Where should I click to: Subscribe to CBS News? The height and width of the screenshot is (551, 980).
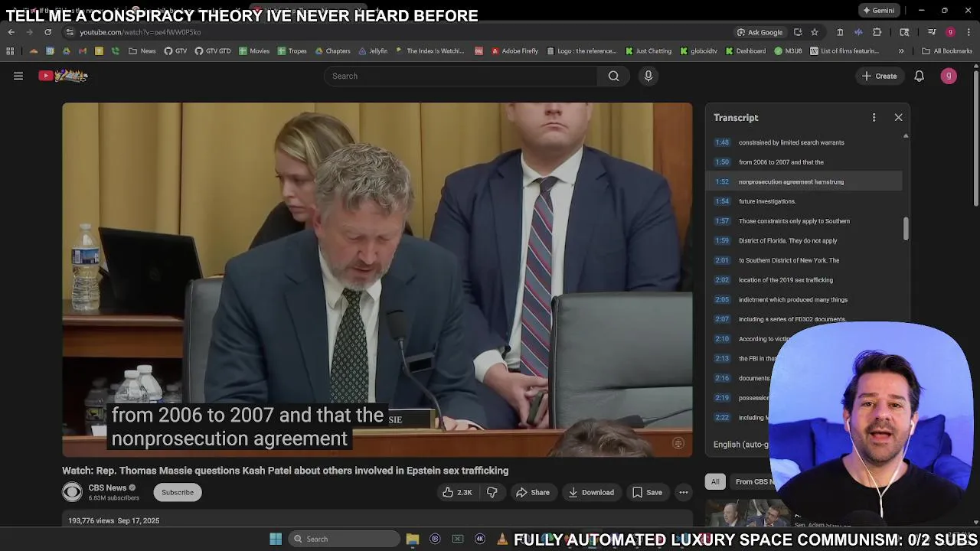[178, 492]
